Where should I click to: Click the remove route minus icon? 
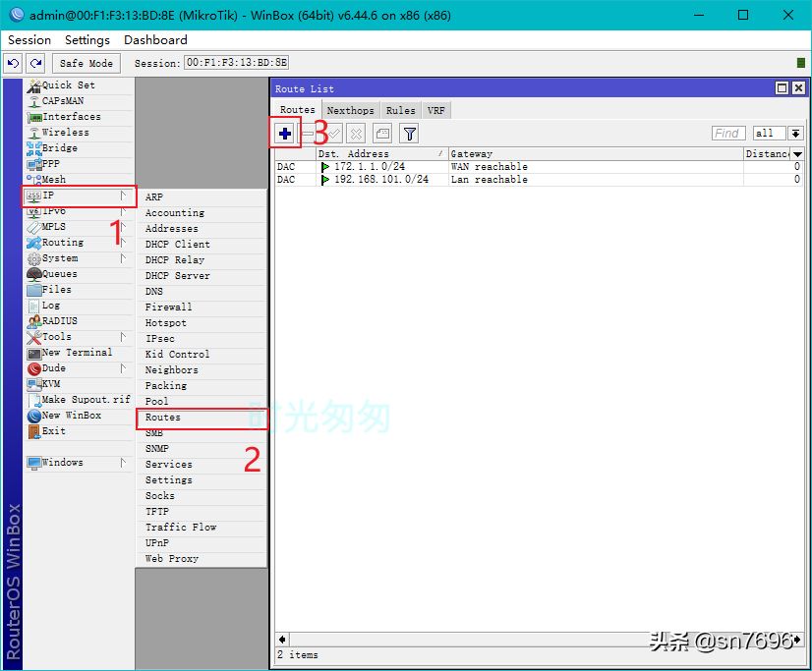coord(308,134)
